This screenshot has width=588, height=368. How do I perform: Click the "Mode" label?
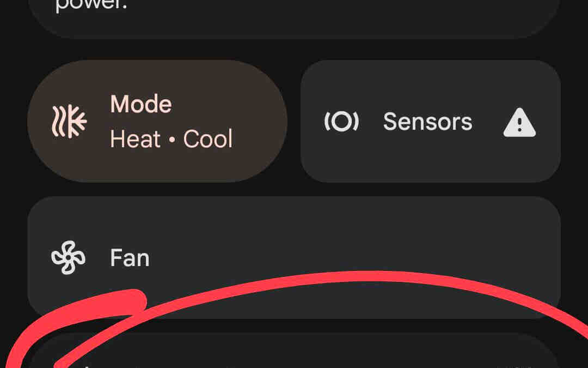(141, 104)
